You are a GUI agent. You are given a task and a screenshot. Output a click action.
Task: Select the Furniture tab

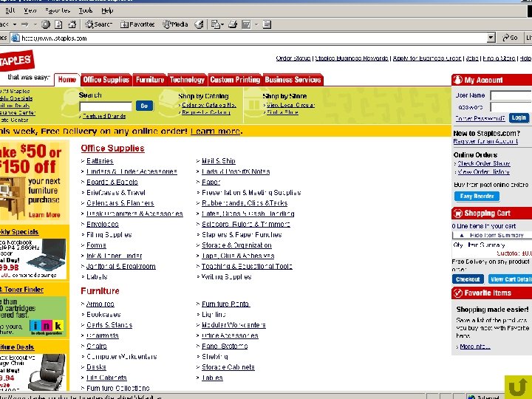pyautogui.click(x=149, y=80)
